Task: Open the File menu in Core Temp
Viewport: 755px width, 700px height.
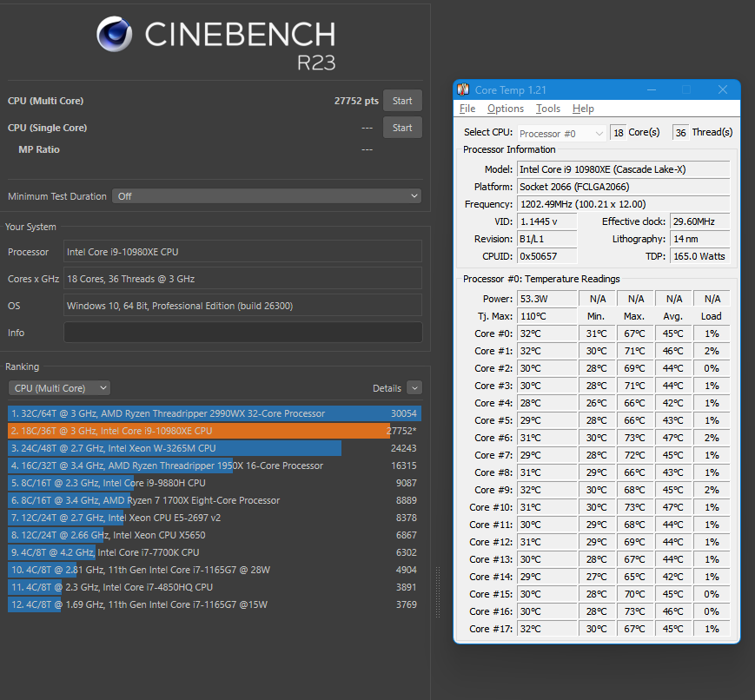Action: 467,109
